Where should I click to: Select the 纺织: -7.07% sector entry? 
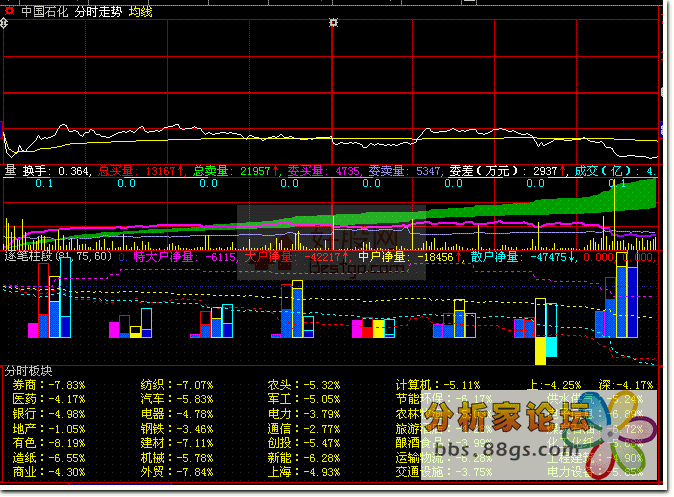pyautogui.click(x=177, y=385)
